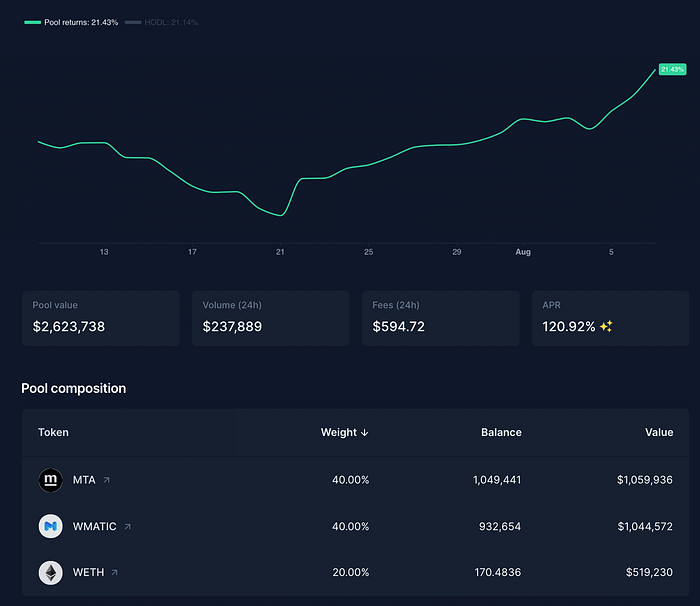The image size is (700, 606).
Task: Sort table by Weight column
Action: [x=344, y=432]
